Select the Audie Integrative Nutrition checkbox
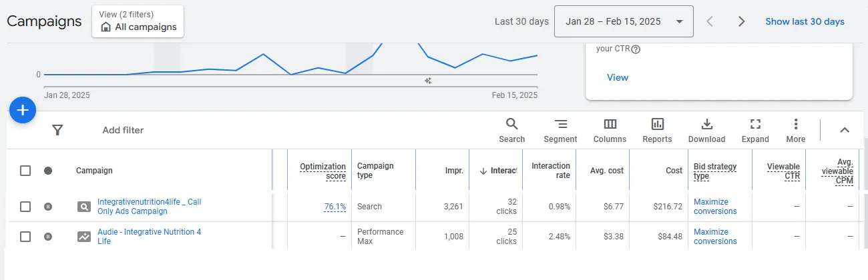Image resolution: width=868 pixels, height=280 pixels. (x=25, y=236)
